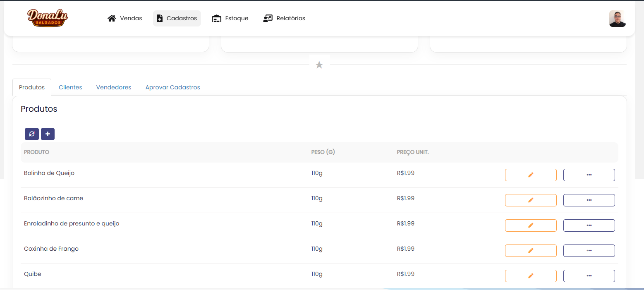Edit Bolinha de Queijo with pencil icon
Image resolution: width=644 pixels, height=290 pixels.
pyautogui.click(x=531, y=175)
